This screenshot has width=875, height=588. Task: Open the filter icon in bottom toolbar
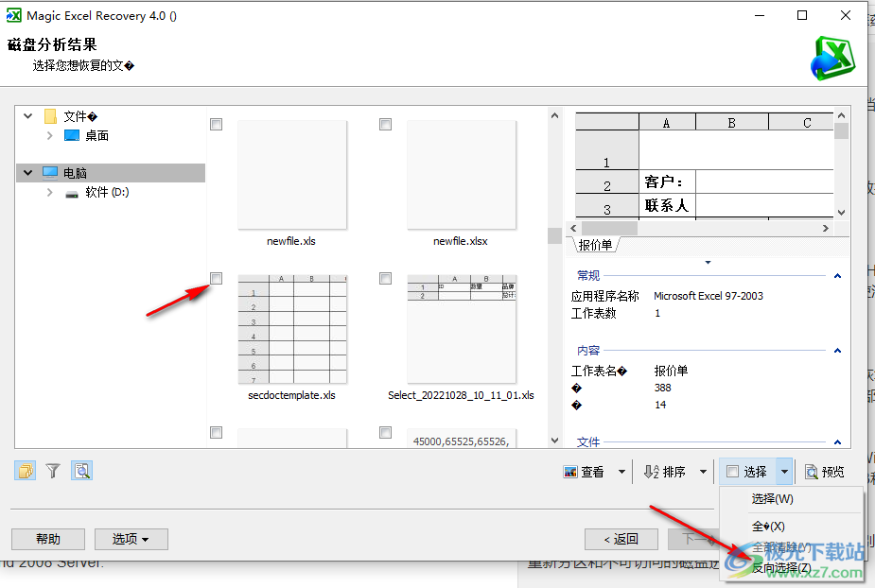(53, 470)
